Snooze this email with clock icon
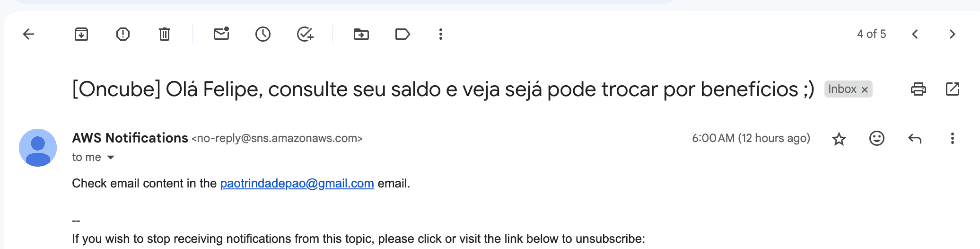The width and height of the screenshot is (980, 249). (263, 34)
